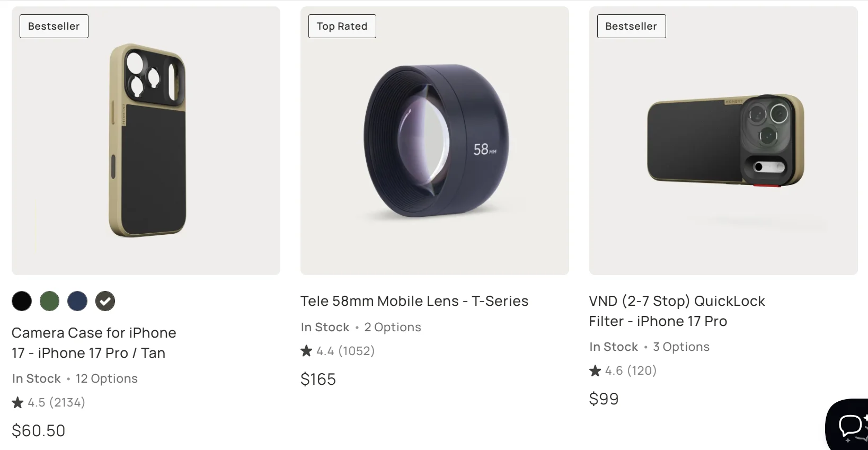View the Tele 58mm lens product image

pos(435,141)
